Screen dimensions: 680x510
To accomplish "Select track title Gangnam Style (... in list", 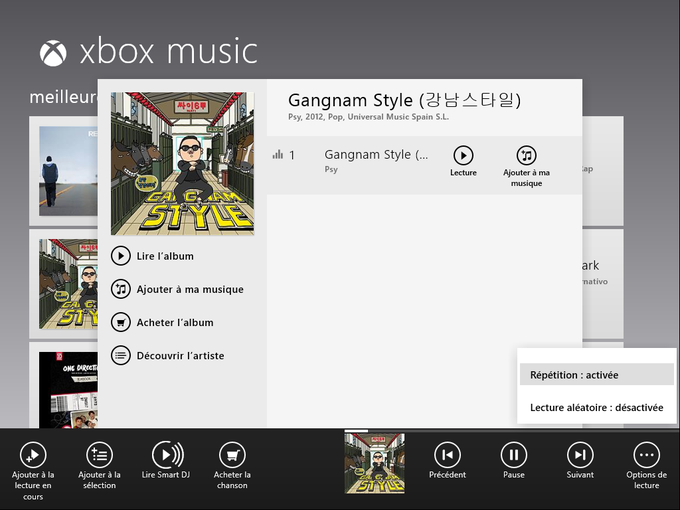I will (376, 155).
